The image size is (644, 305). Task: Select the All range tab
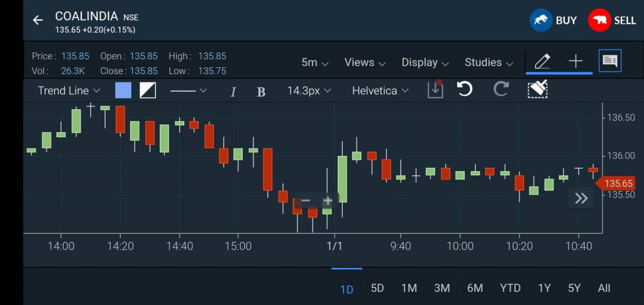pos(604,288)
